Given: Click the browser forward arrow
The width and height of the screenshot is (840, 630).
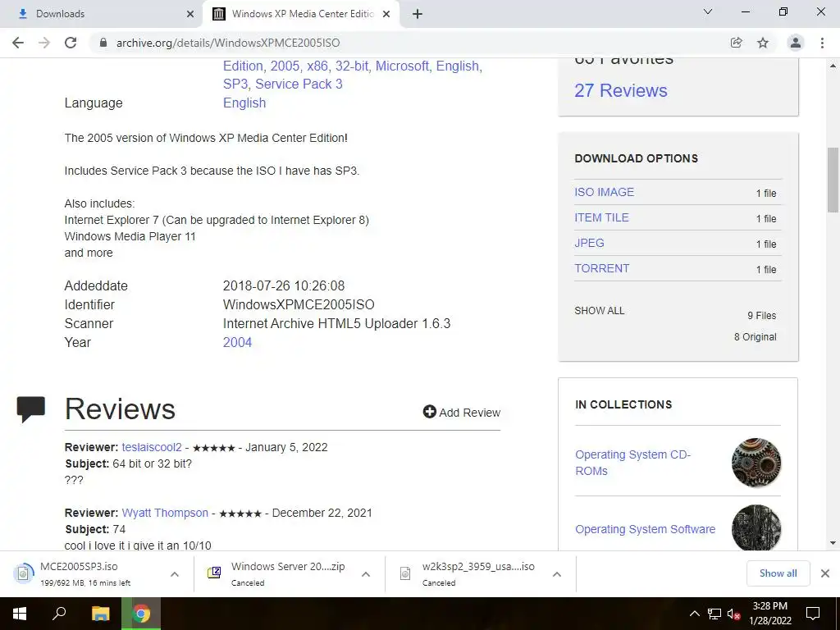Looking at the screenshot, I should click(44, 43).
